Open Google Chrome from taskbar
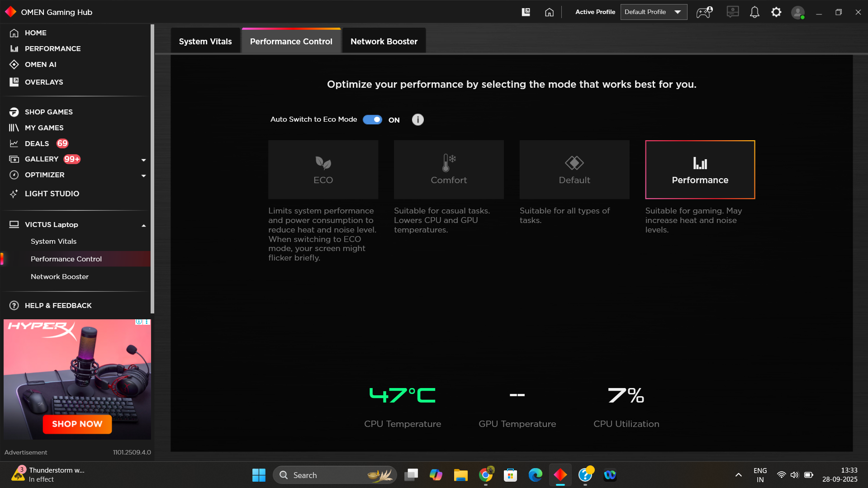This screenshot has height=488, width=868. 486,475
